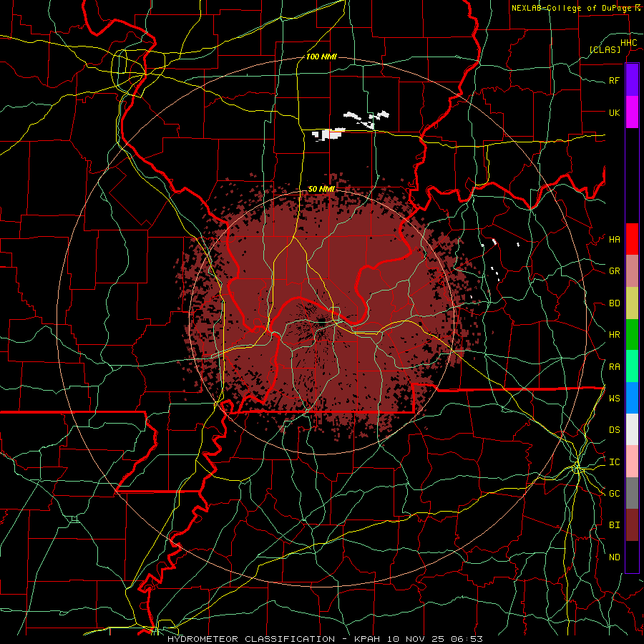Click the RF legend label
The image size is (644, 644).
615,80
